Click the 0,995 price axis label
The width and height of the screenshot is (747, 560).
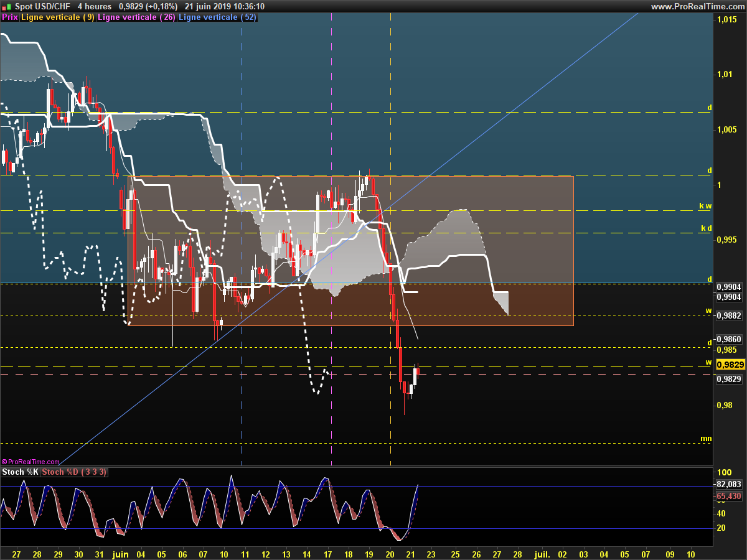pos(726,240)
